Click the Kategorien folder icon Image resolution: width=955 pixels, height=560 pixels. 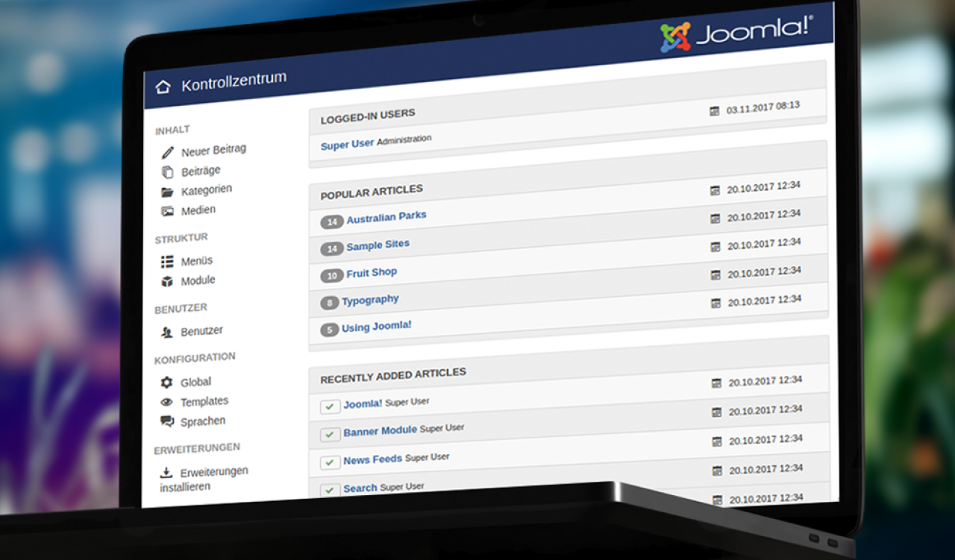click(167, 192)
